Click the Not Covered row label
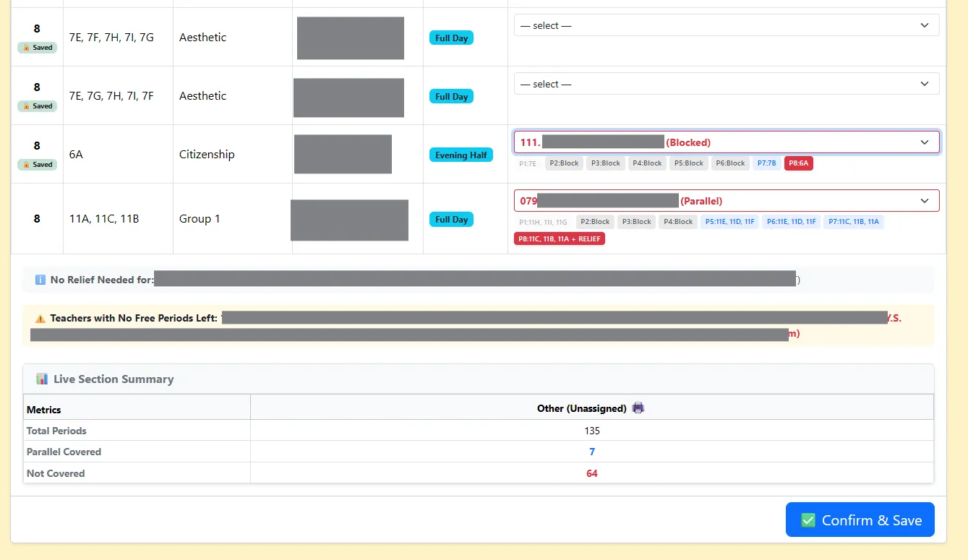 point(56,473)
